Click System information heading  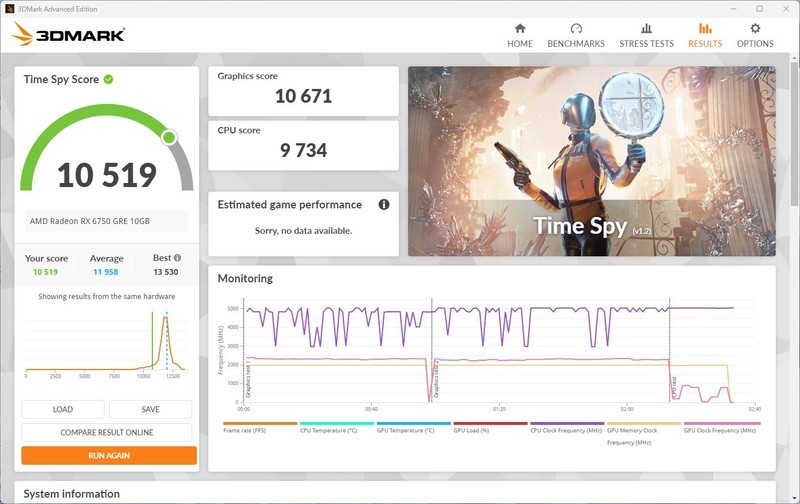71,494
